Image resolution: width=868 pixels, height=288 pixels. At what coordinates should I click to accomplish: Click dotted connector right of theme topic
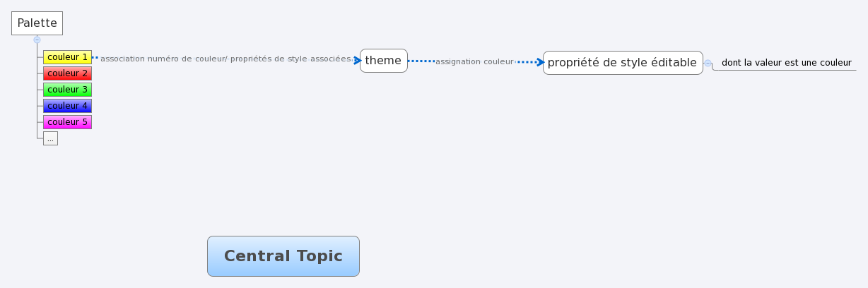(x=421, y=61)
